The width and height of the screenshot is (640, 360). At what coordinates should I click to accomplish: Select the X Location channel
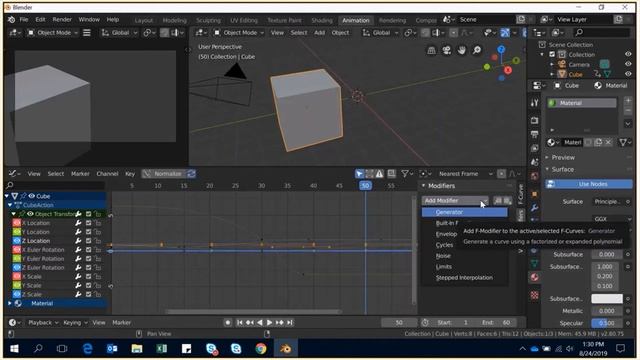click(x=36, y=223)
